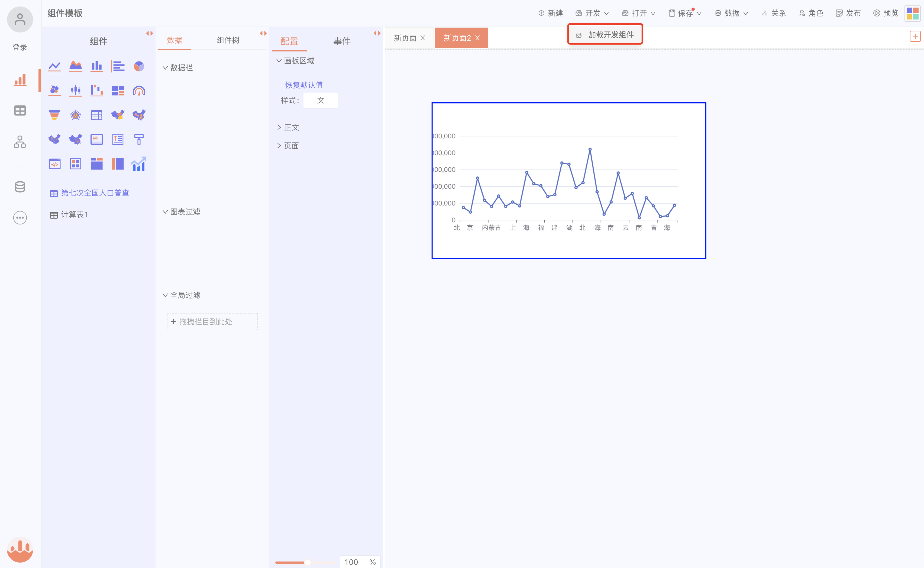Image resolution: width=924 pixels, height=568 pixels.
Task: Switch to the 配置 tab
Action: tap(289, 41)
